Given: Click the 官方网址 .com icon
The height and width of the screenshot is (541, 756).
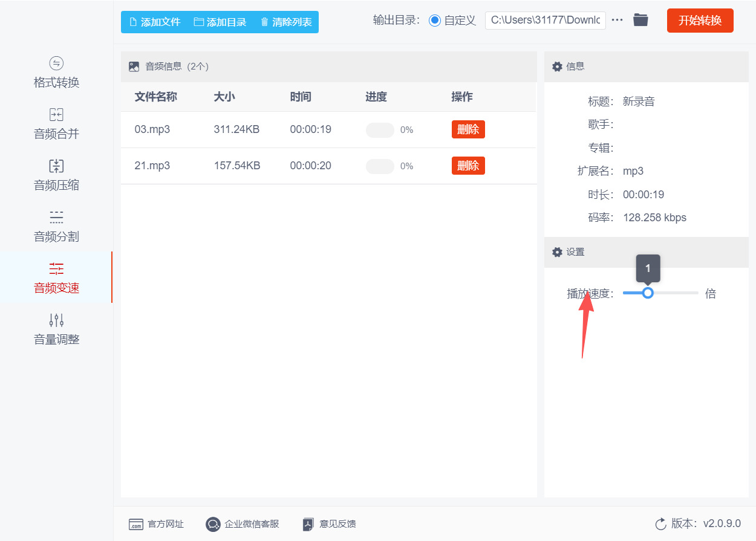Looking at the screenshot, I should tap(136, 525).
